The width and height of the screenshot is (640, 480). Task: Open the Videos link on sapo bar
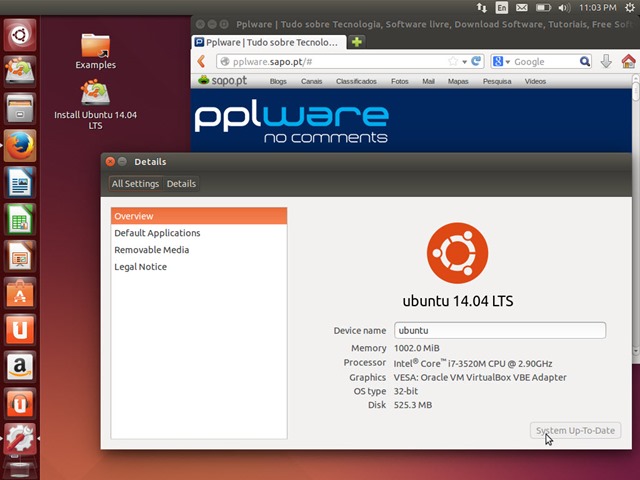[535, 81]
